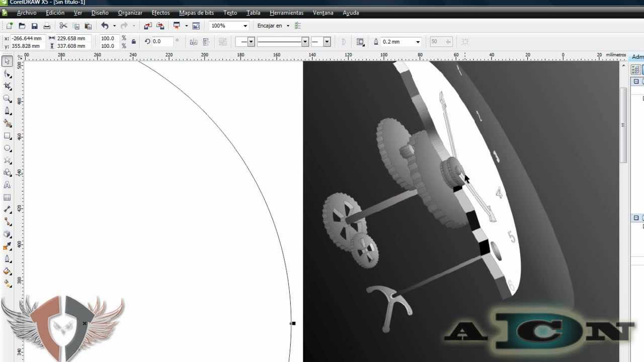Click the y position field
644x362 pixels.
pyautogui.click(x=28, y=46)
